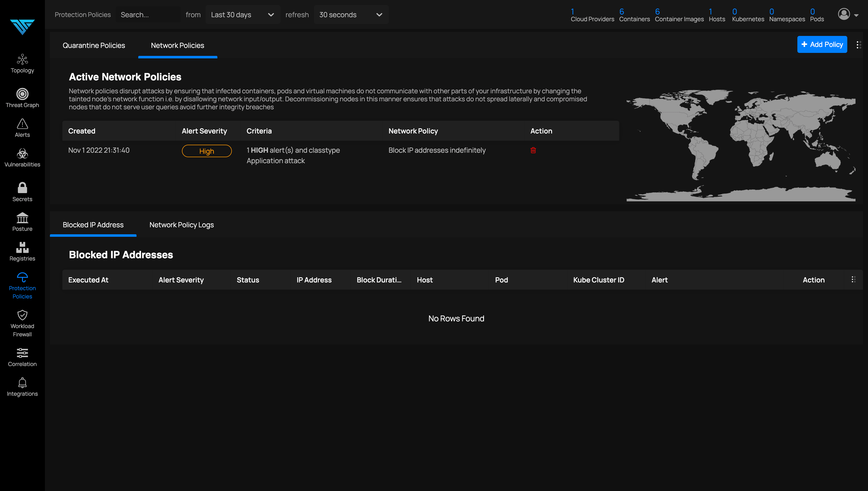The width and height of the screenshot is (868, 491).
Task: Click the Protection Policies breadcrumb title
Action: pos(83,14)
